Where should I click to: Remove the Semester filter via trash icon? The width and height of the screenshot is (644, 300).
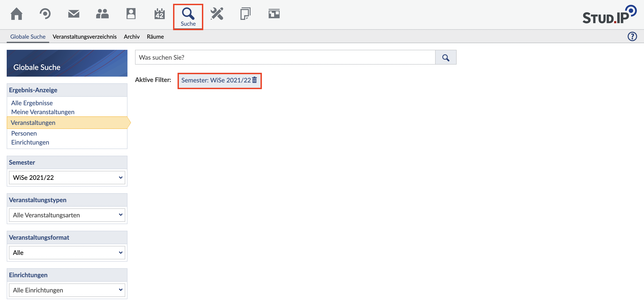(x=254, y=80)
